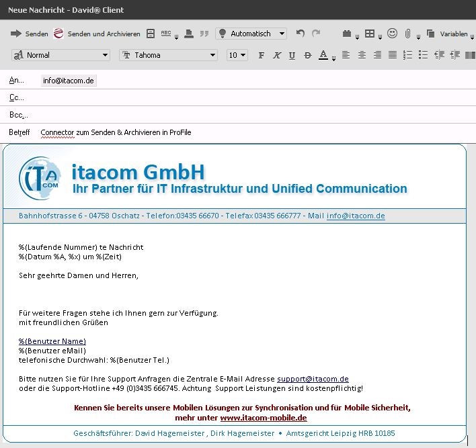Expand attachment options arrow
Image resolution: width=476 pixels, height=448 pixels.
point(418,38)
